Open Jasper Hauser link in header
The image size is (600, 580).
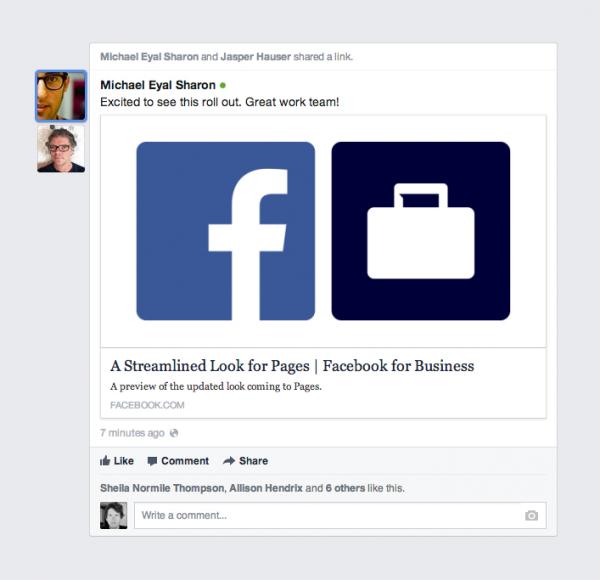click(x=256, y=57)
